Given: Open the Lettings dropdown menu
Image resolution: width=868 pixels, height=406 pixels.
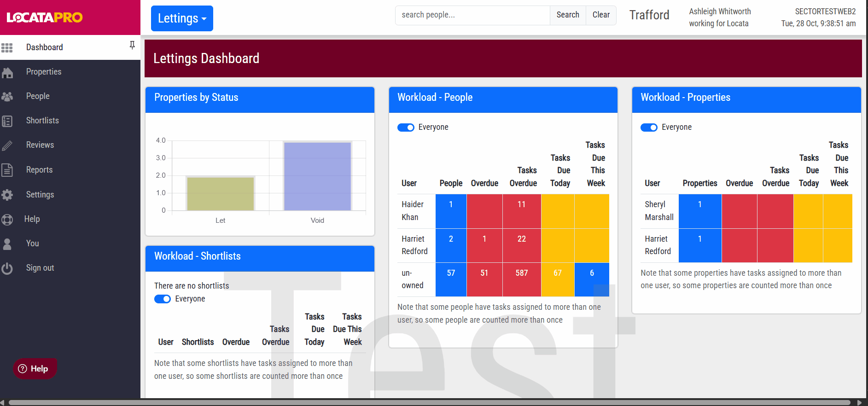Looking at the screenshot, I should coord(182,18).
